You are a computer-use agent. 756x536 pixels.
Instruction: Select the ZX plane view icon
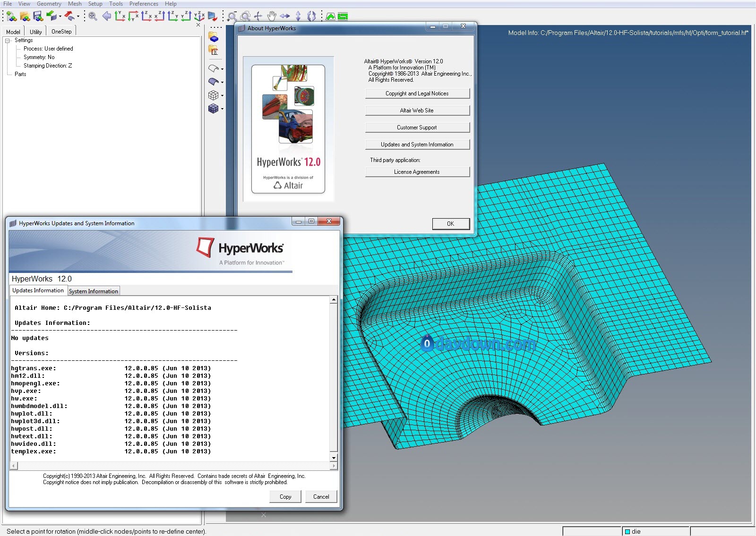click(x=160, y=17)
